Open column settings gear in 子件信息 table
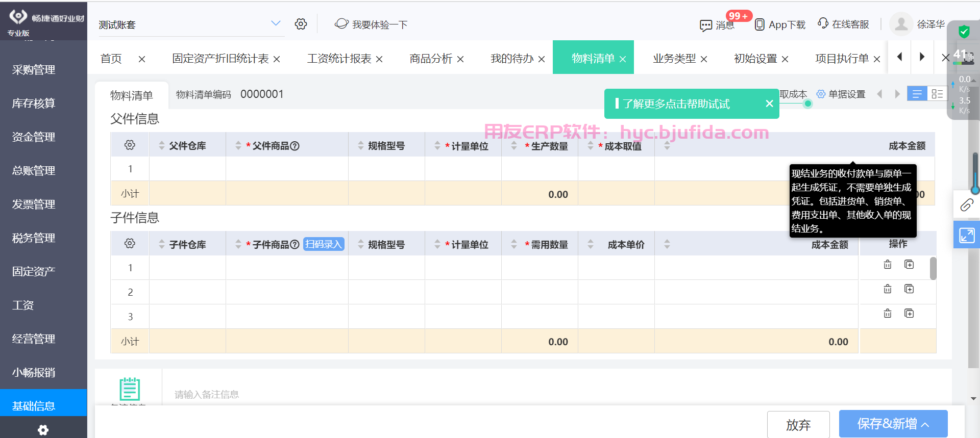 (x=130, y=244)
